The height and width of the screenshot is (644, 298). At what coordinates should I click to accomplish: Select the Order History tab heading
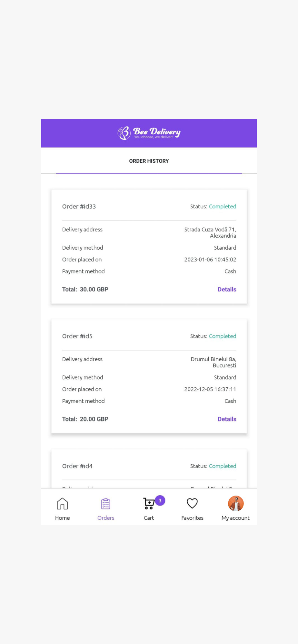[x=149, y=161]
